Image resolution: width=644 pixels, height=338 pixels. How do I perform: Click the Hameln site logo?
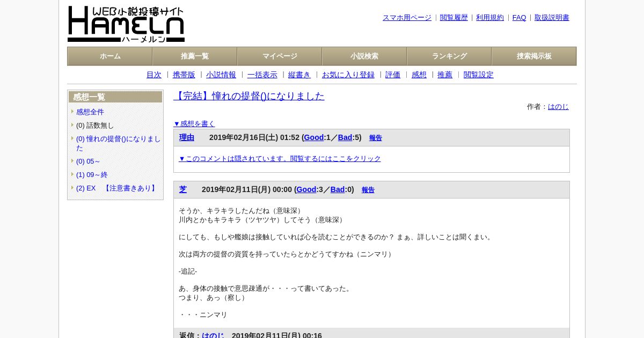click(x=126, y=24)
